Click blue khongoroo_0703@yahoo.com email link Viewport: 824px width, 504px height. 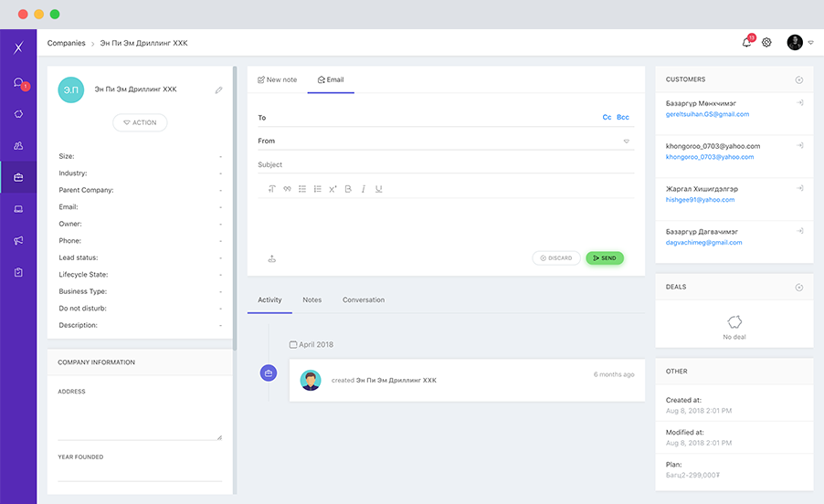pos(710,157)
